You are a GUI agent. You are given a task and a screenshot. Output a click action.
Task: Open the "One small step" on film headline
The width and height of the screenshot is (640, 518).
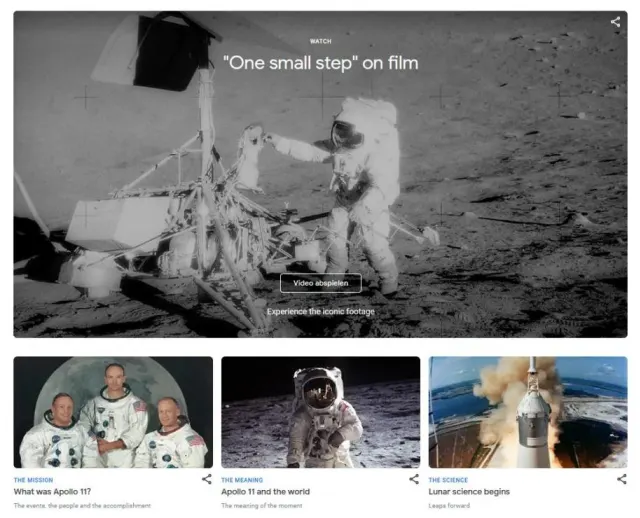coord(321,63)
